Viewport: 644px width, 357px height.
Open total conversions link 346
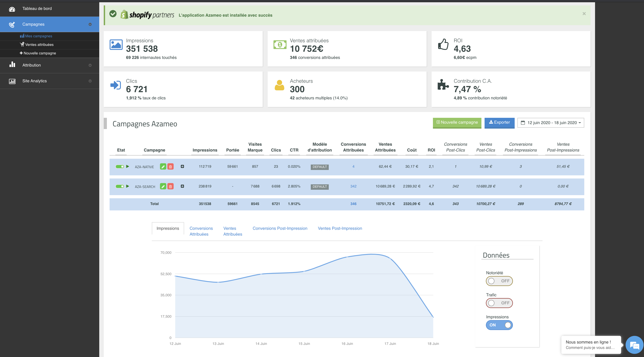click(x=353, y=204)
